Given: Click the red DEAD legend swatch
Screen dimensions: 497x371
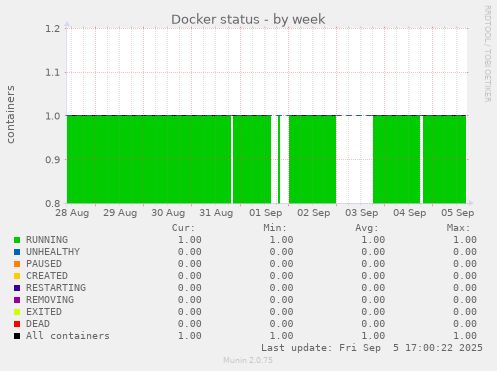Looking at the screenshot, I should [x=17, y=324].
